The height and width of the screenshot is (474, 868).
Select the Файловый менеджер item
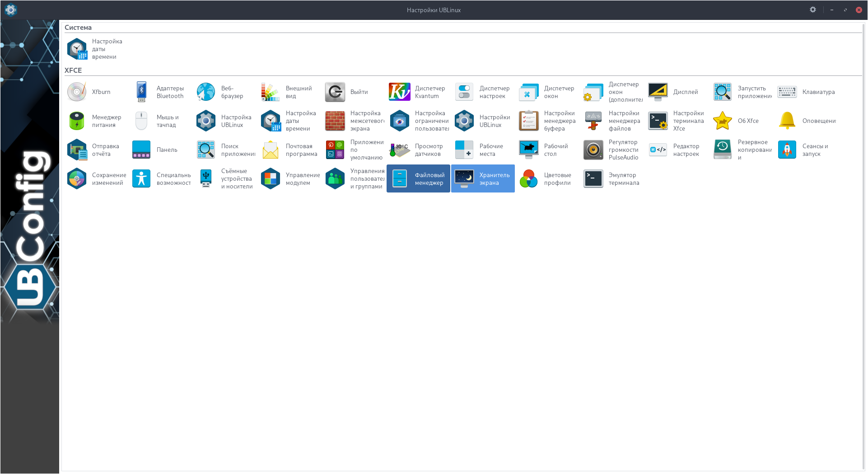(x=419, y=179)
